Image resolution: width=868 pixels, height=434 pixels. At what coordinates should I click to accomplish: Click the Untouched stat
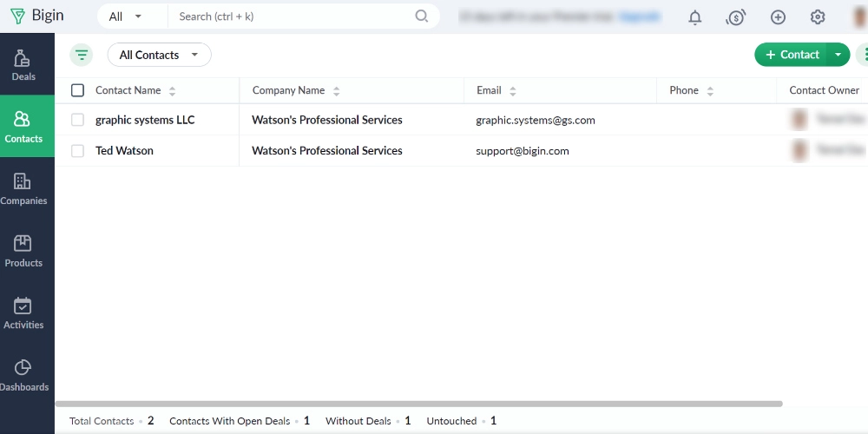[x=461, y=421]
